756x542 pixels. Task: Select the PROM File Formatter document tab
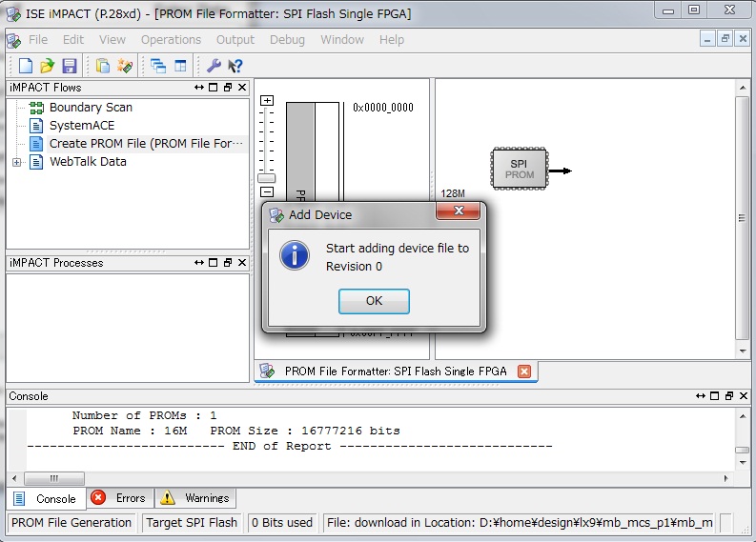pos(396,371)
